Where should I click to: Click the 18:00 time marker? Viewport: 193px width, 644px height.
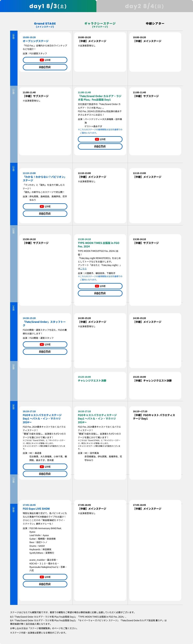tap(14, 509)
